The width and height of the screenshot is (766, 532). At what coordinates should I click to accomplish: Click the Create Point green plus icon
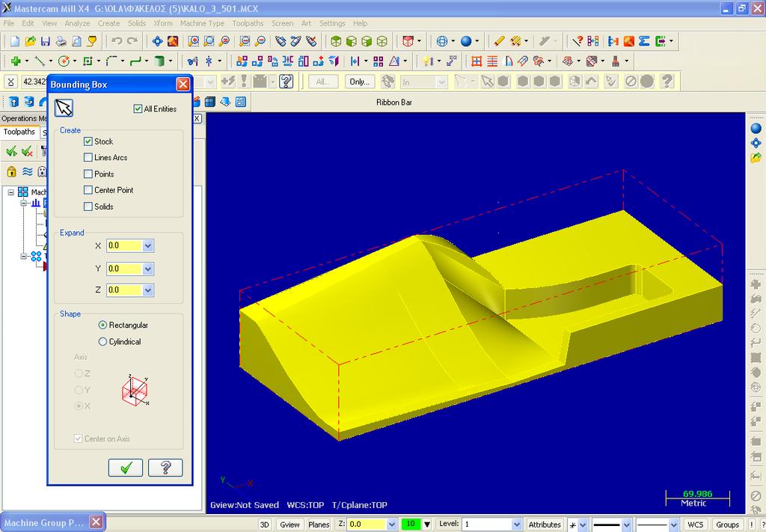coord(16,61)
